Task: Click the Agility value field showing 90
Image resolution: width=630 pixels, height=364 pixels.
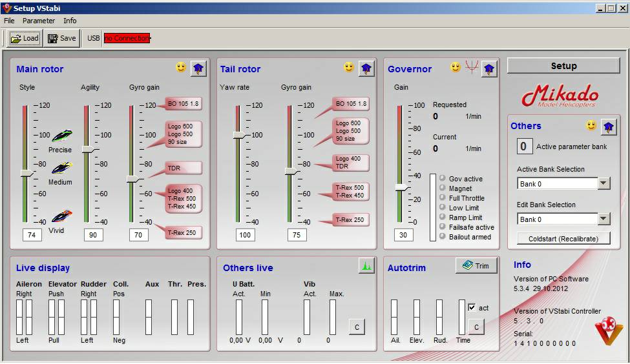Action: tap(93, 235)
